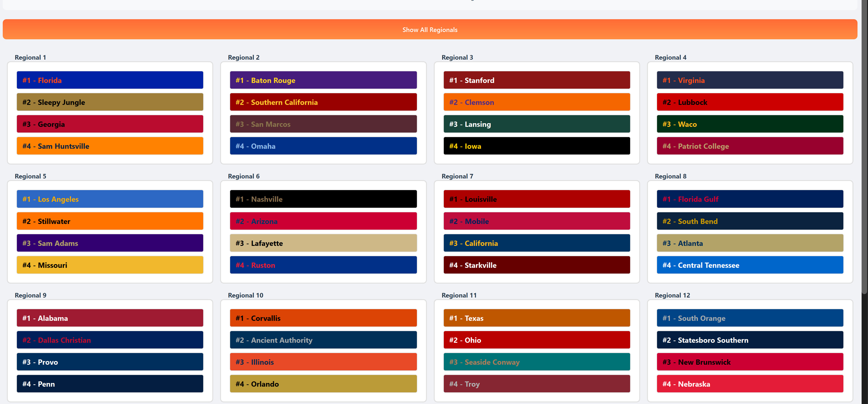Screen dimensions: 868x404
Task: Select #3 Lafayette tan team bar
Action: pos(323,243)
